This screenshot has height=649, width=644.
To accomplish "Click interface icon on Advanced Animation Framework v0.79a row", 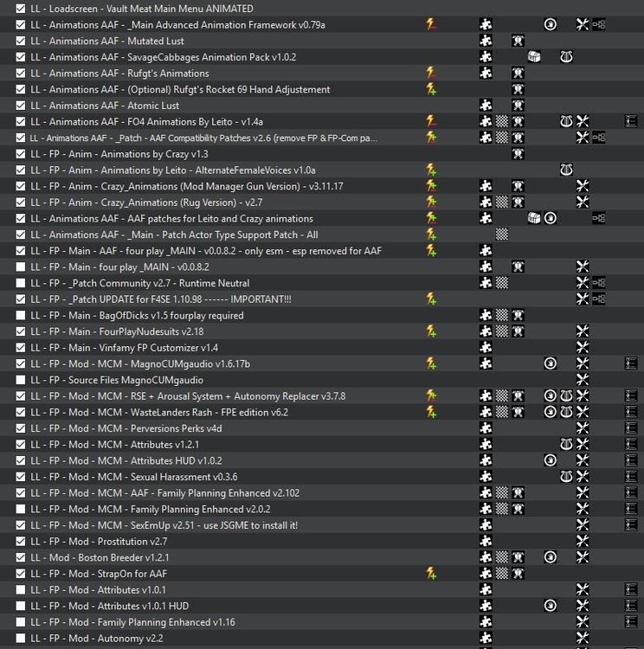I will [550, 24].
